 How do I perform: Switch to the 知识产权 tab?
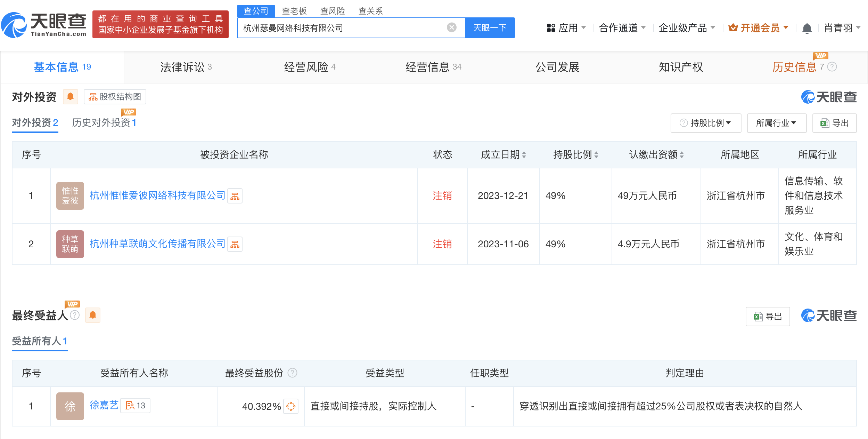681,67
